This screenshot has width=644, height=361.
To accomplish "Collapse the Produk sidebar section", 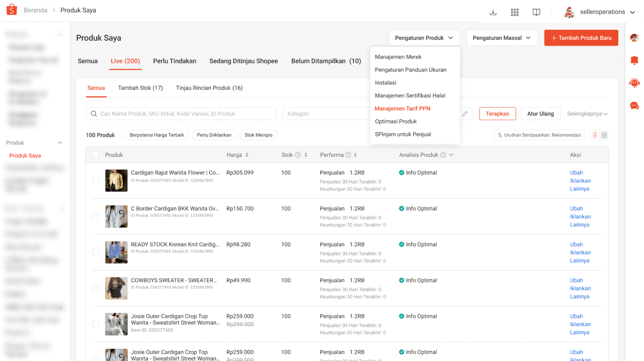I will [x=60, y=143].
